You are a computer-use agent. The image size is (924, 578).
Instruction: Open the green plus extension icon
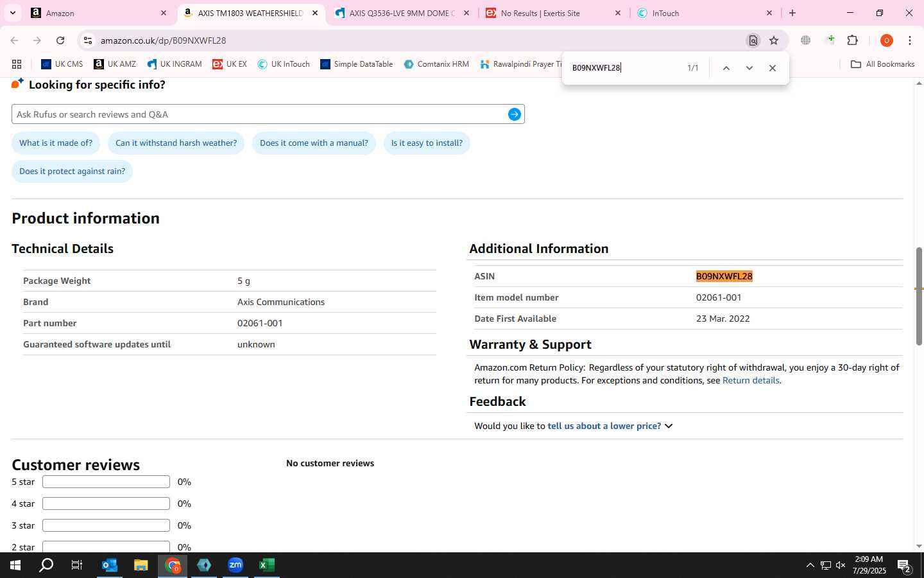[x=830, y=40]
